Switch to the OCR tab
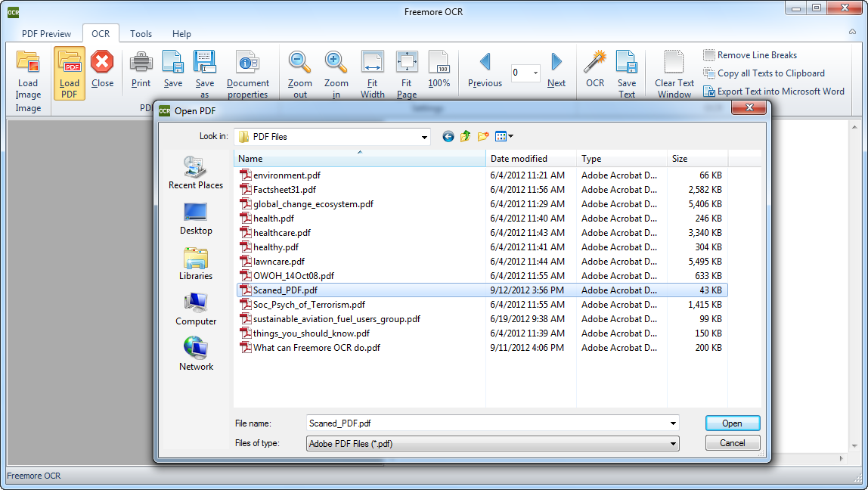The width and height of the screenshot is (868, 490). [101, 34]
